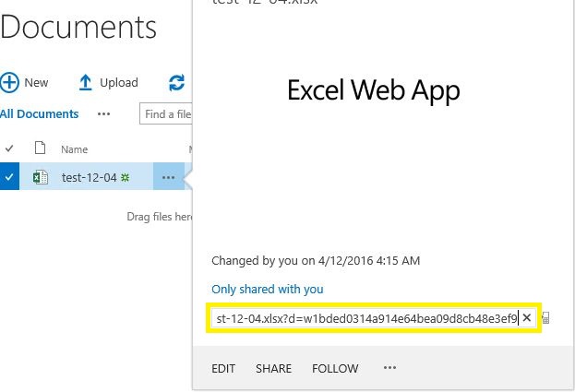The image size is (575, 392).
Task: Click the Find a file search box
Action: 166,114
